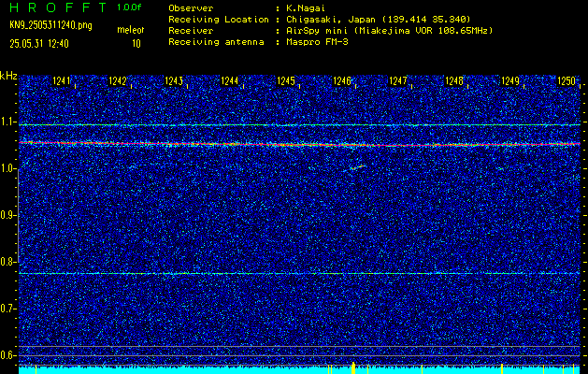This screenshot has height=374, width=588.
Task: Select observer name K.Nagai
Action: point(306,7)
